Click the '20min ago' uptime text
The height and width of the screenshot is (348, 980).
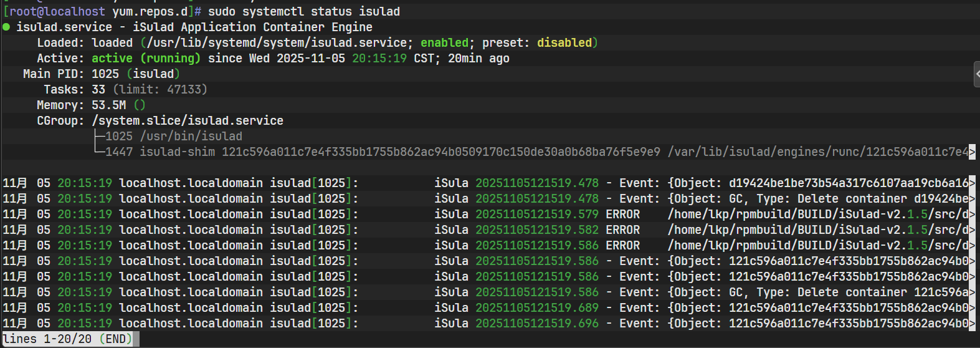point(478,58)
